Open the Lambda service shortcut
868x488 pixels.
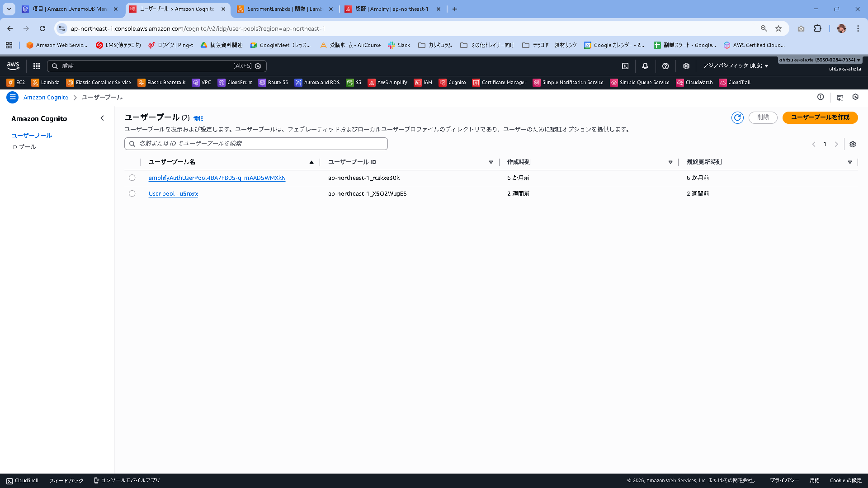coord(45,83)
